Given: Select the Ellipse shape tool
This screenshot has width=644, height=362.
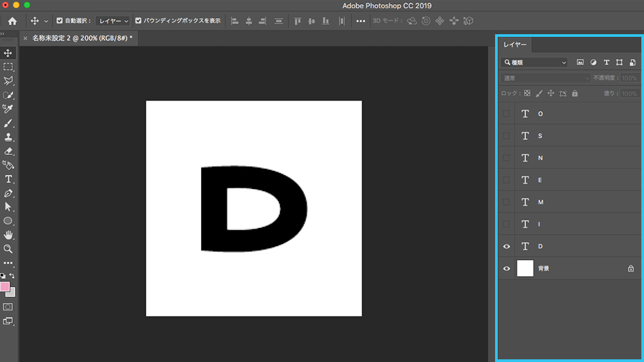Looking at the screenshot, I should pyautogui.click(x=8, y=221).
